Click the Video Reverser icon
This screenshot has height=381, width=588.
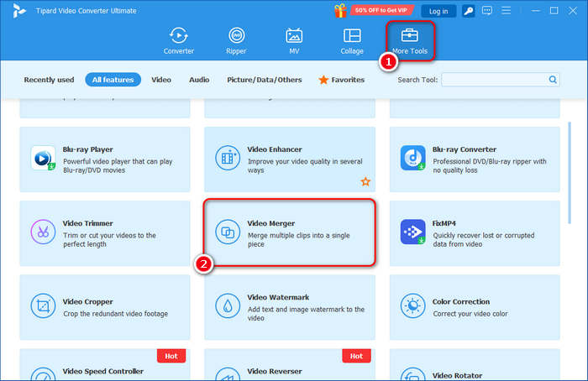click(x=228, y=374)
